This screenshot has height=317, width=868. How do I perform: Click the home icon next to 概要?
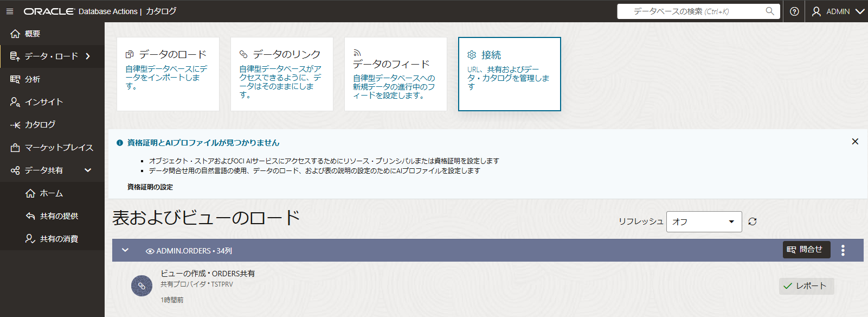pyautogui.click(x=15, y=34)
